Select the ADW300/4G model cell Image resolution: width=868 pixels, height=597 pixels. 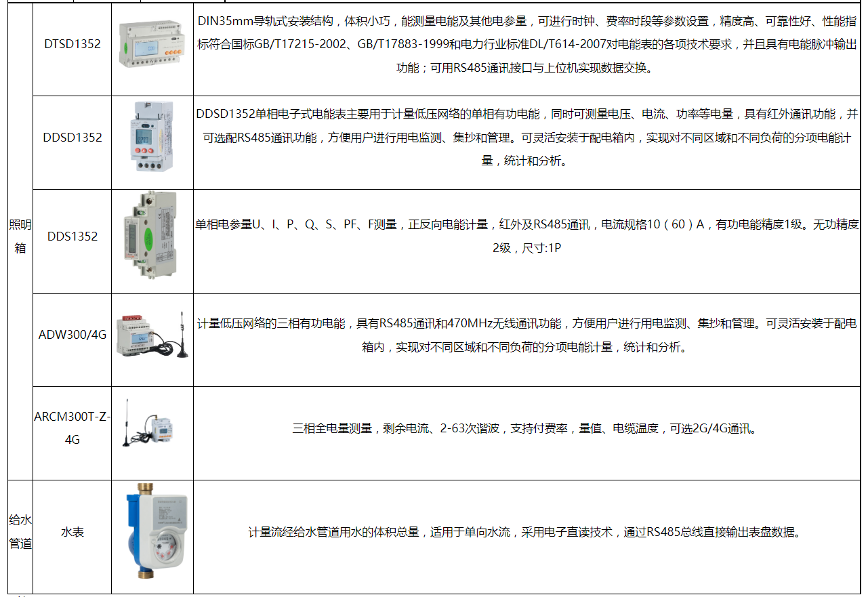click(73, 340)
